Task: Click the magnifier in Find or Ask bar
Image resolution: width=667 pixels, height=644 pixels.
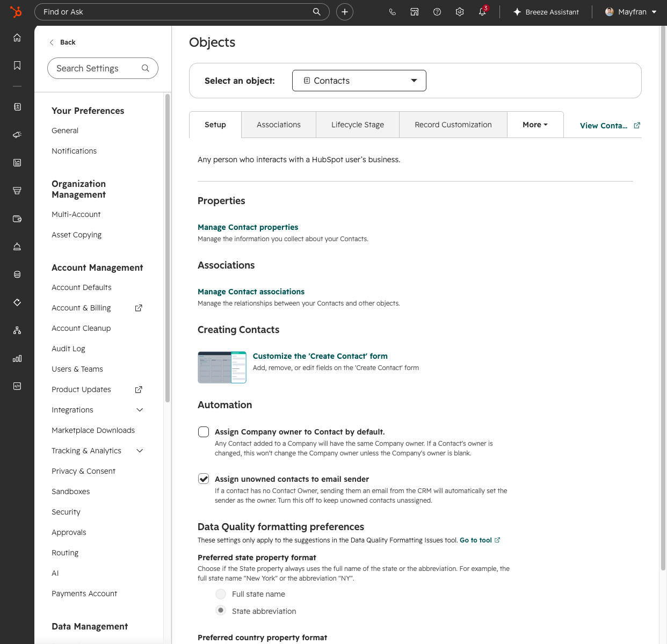Action: tap(317, 12)
